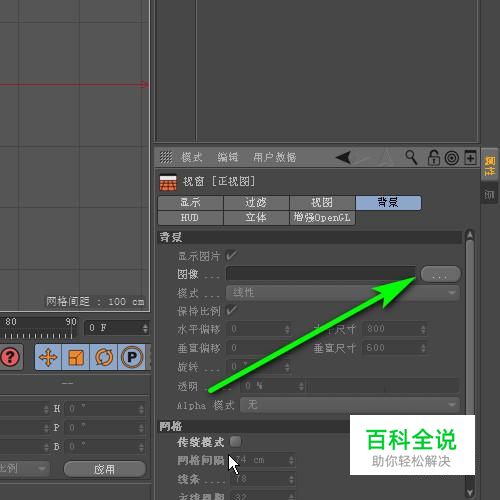500x500 pixels.
Task: Click the 透明 percentage field
Action: coord(273,386)
